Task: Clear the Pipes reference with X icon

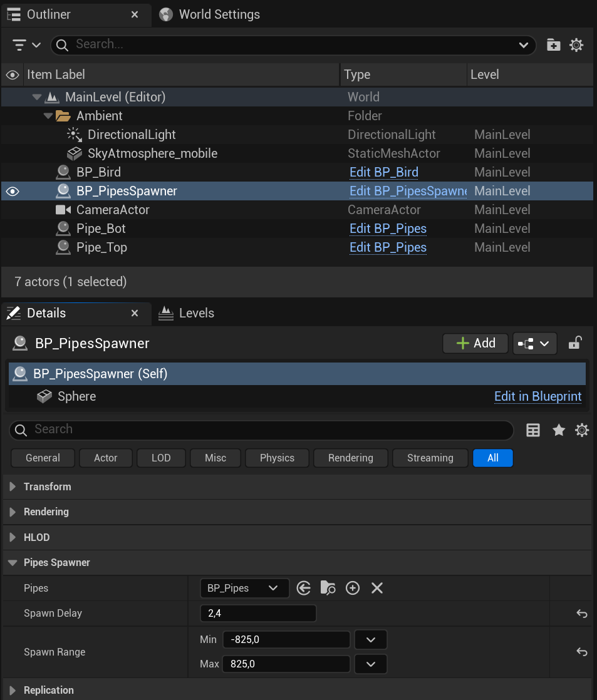Action: pos(377,588)
